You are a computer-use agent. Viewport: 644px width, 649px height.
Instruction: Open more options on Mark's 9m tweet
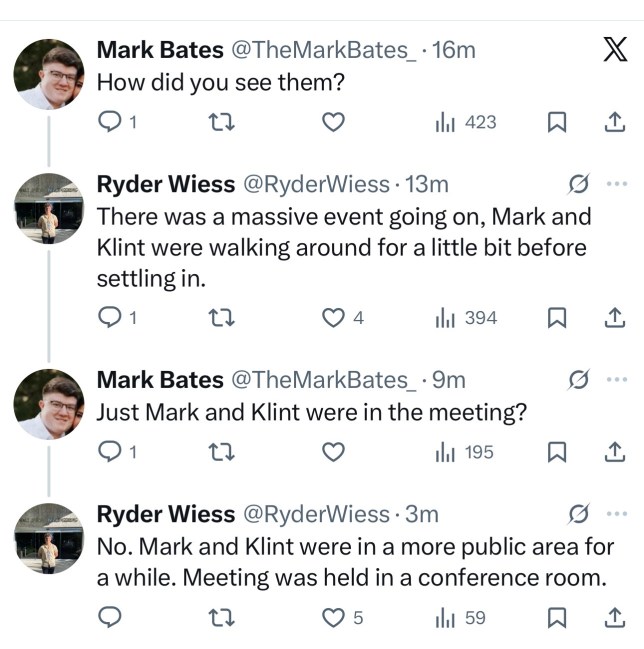tap(616, 380)
